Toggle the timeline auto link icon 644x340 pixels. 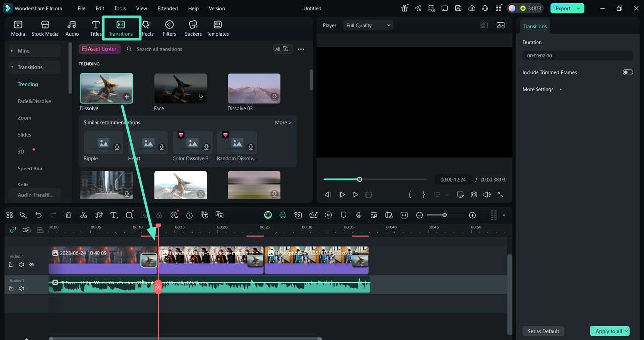13,230
